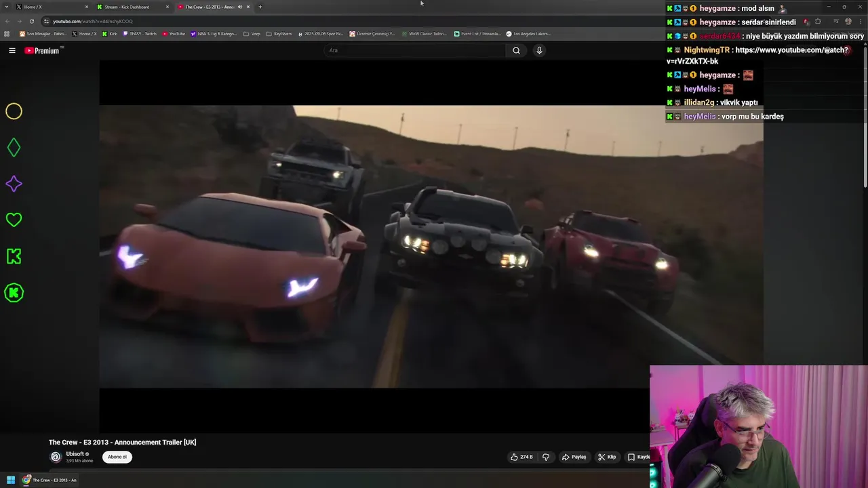Viewport: 868px width, 488px height.
Task: Mute The Crew tab audio speaker icon
Action: pos(239,7)
